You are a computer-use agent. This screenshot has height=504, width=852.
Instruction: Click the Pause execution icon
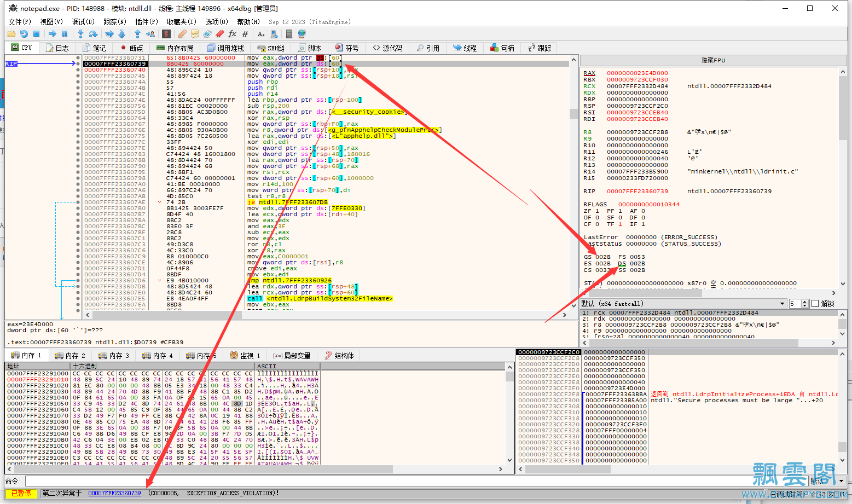pyautogui.click(x=65, y=34)
